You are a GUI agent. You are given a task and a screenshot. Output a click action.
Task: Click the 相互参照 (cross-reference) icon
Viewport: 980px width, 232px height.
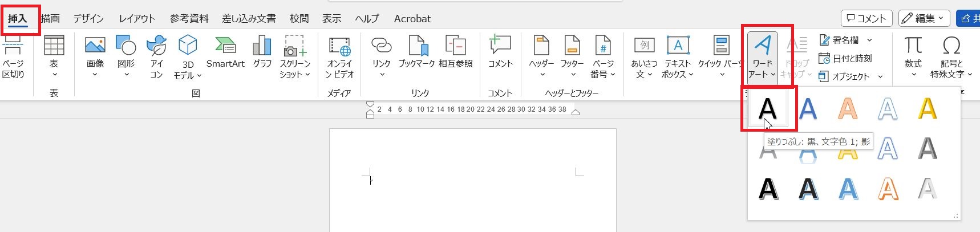click(455, 45)
